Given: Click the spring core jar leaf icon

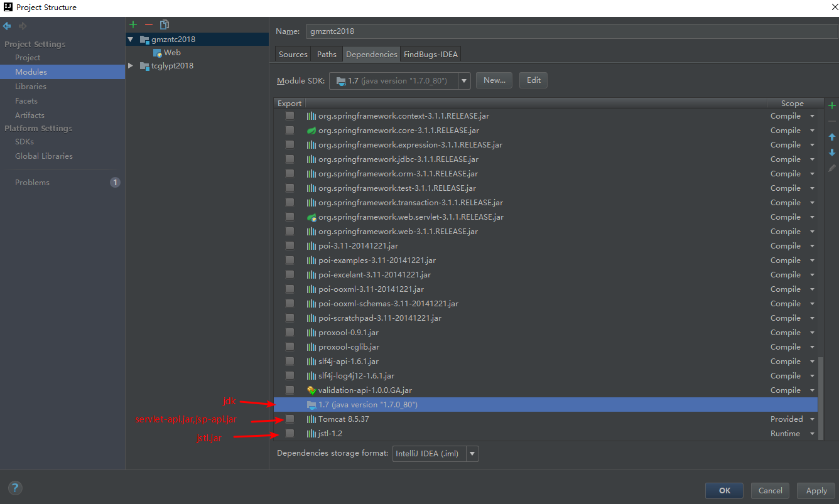Looking at the screenshot, I should 311,131.
